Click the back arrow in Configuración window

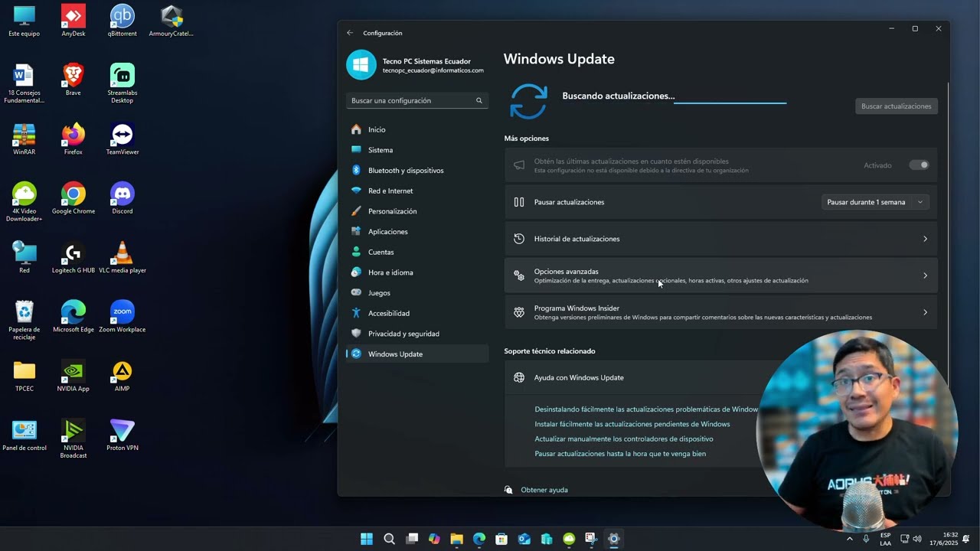350,33
